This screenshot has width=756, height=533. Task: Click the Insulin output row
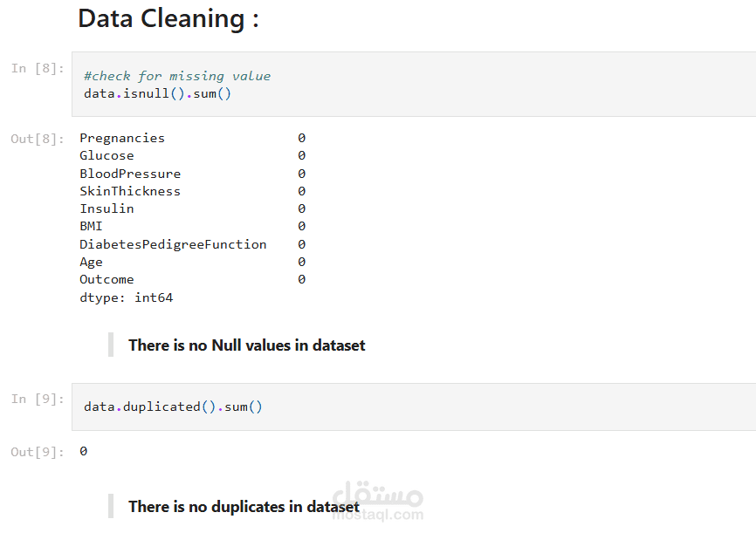pos(107,208)
